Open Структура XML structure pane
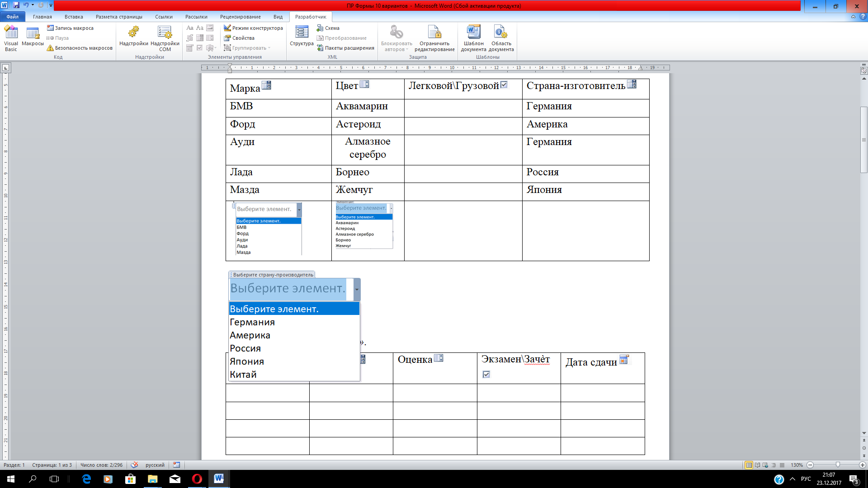868x488 pixels. (x=302, y=36)
